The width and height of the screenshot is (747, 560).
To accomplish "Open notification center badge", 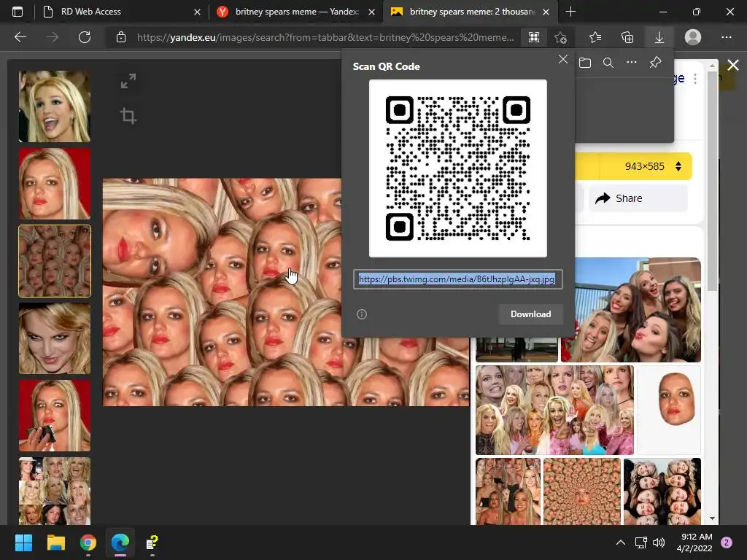I will [727, 542].
